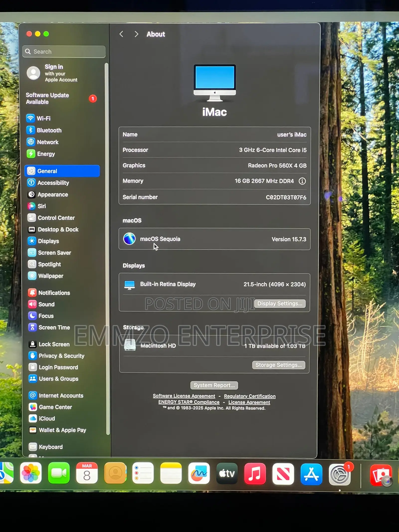The width and height of the screenshot is (399, 532).
Task: Open Focus settings
Action: point(41,316)
